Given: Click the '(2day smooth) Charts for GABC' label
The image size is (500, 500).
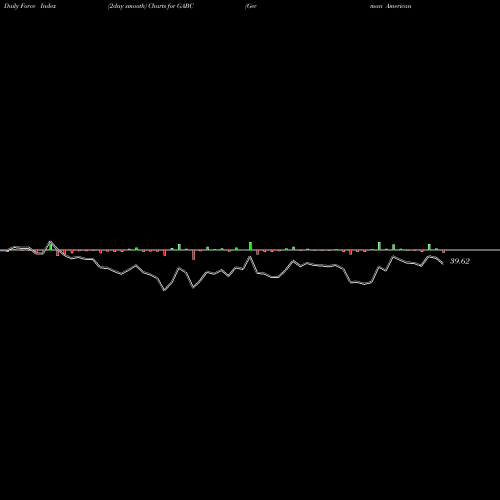Looking at the screenshot, I should point(151,6).
